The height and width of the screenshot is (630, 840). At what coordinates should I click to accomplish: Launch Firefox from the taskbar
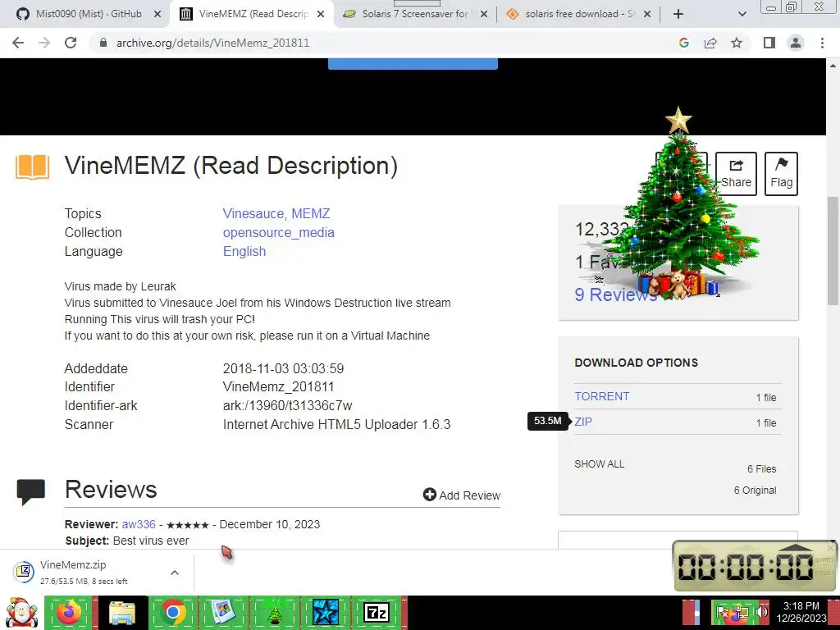pyautogui.click(x=69, y=613)
